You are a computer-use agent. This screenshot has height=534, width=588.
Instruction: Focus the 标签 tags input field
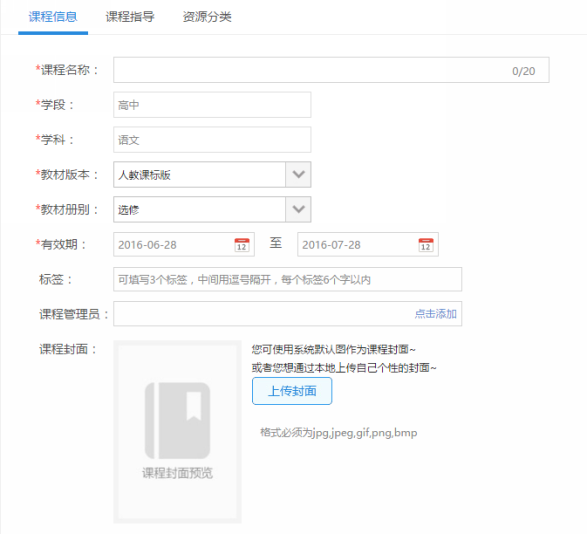tap(288, 279)
